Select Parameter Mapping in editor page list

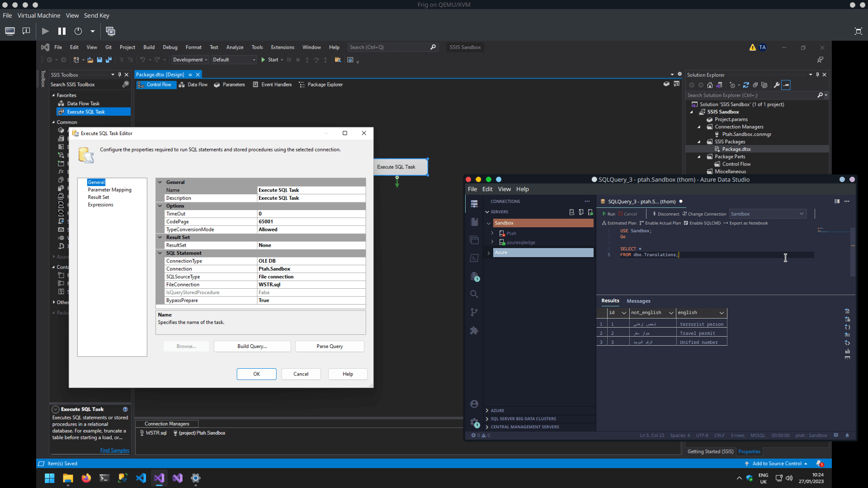click(x=109, y=190)
